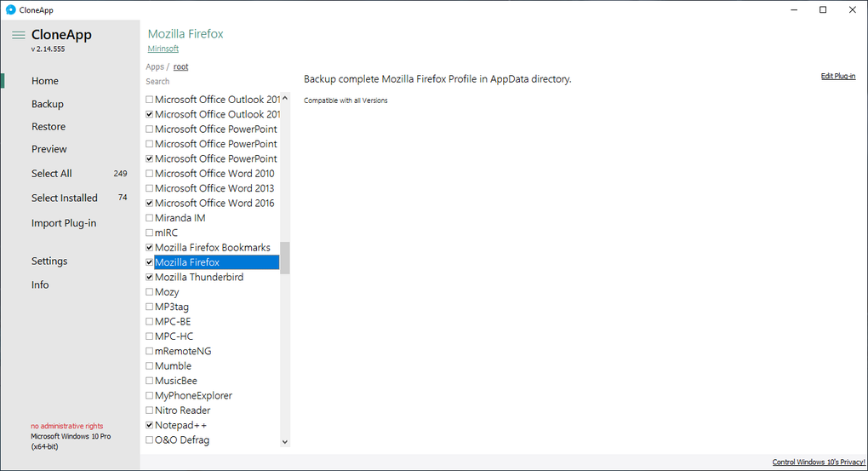Open Settings in the sidebar
This screenshot has height=471, width=868.
(49, 261)
